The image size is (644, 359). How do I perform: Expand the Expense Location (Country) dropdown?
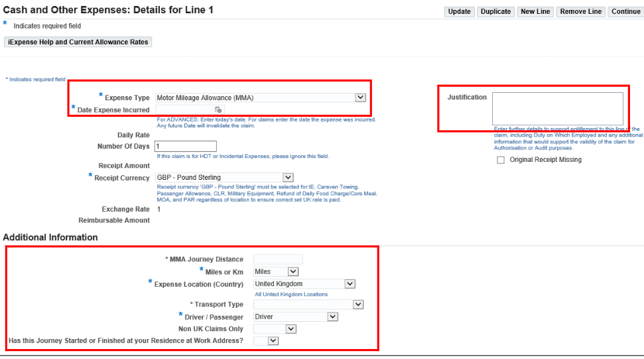[304, 284]
